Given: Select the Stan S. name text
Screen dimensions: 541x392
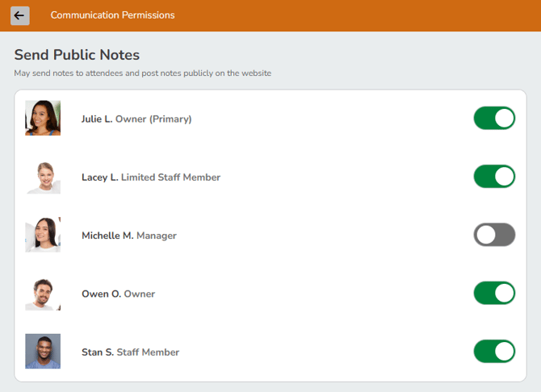Looking at the screenshot, I should coord(97,352).
